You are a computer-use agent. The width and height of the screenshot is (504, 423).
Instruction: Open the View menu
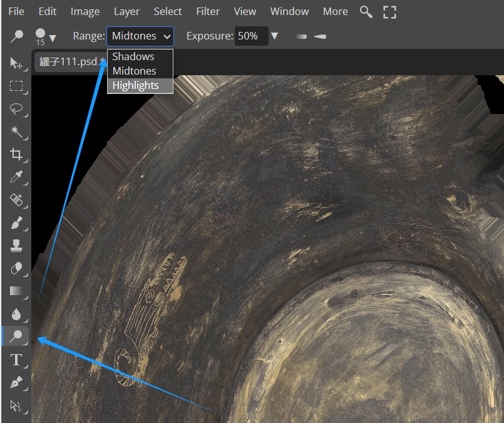[x=245, y=11]
